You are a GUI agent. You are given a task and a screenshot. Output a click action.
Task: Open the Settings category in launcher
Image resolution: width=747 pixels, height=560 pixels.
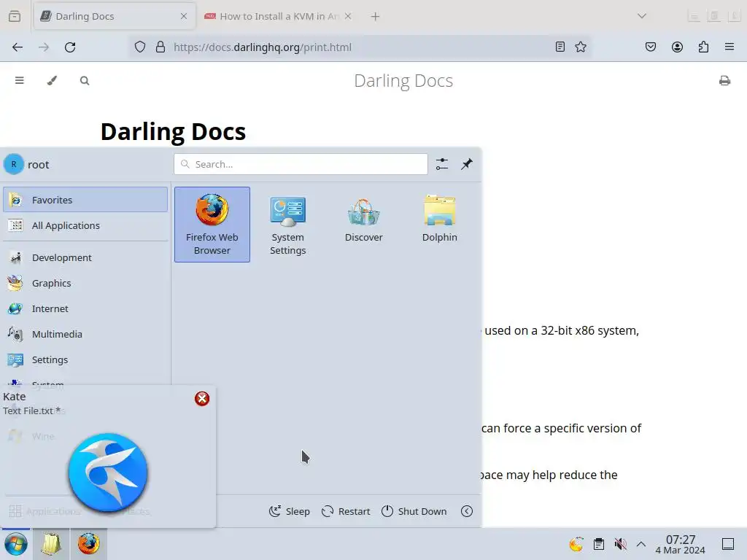85,359
